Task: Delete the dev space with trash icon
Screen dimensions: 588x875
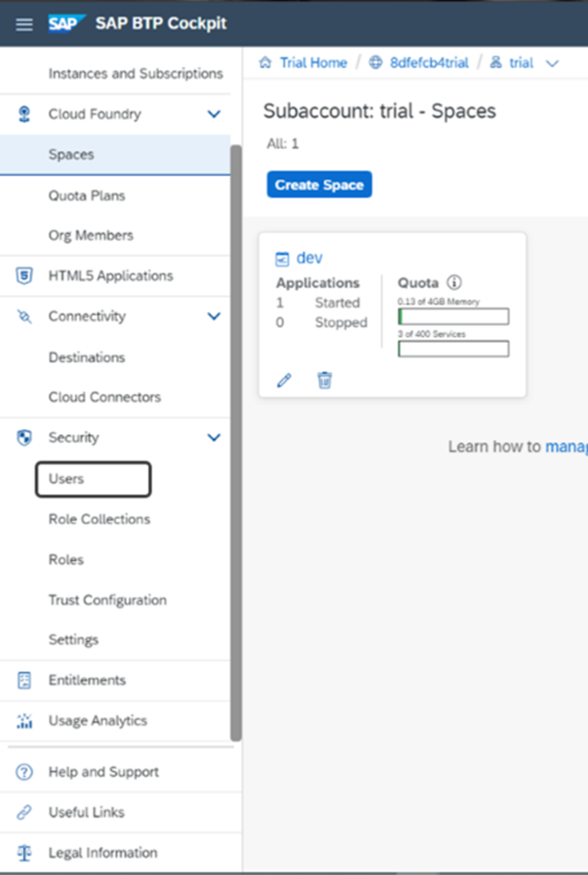Action: pos(324,380)
